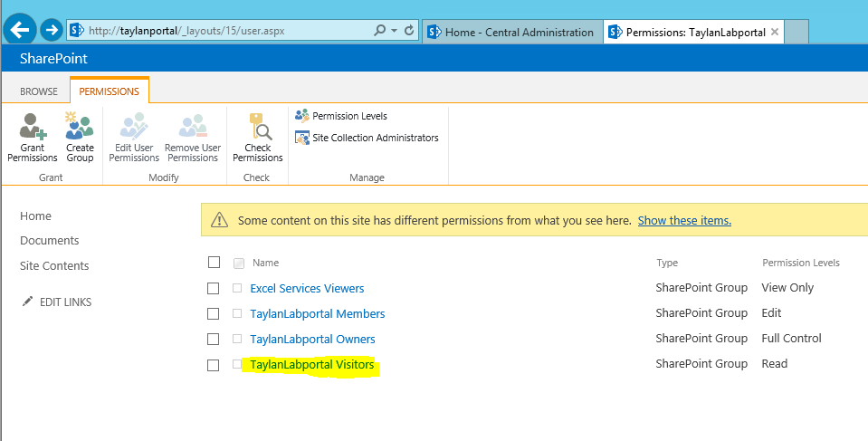This screenshot has width=868, height=441.
Task: Switch to Home - Central Administration tab
Action: 512,32
